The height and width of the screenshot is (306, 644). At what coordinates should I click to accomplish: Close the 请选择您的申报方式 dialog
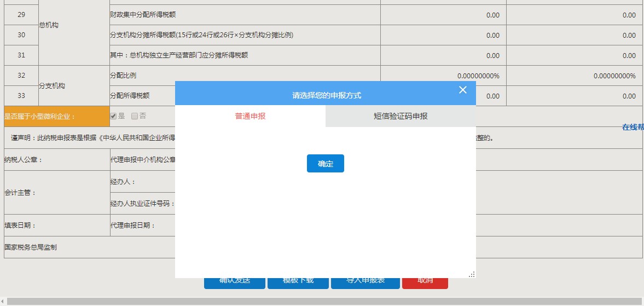point(463,90)
